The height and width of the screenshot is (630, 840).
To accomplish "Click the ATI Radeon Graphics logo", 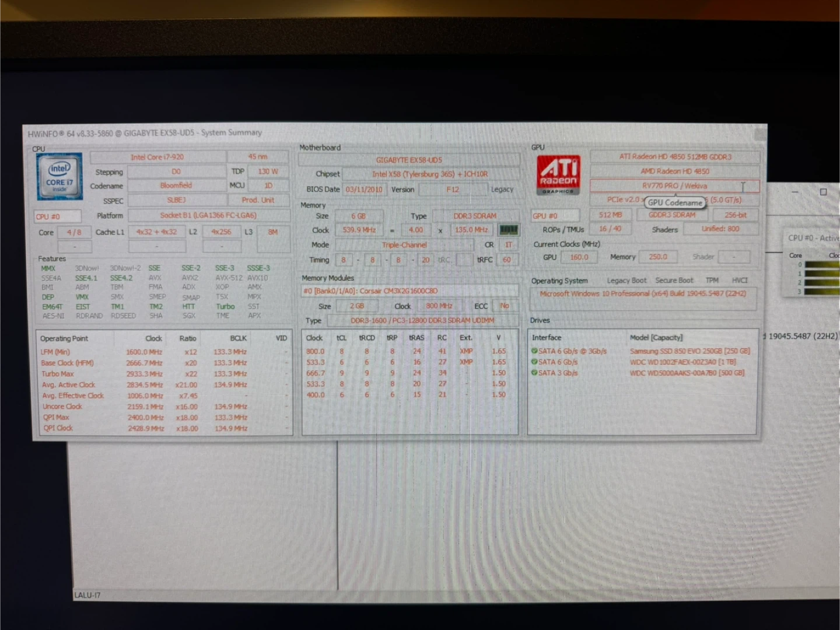I will [558, 174].
